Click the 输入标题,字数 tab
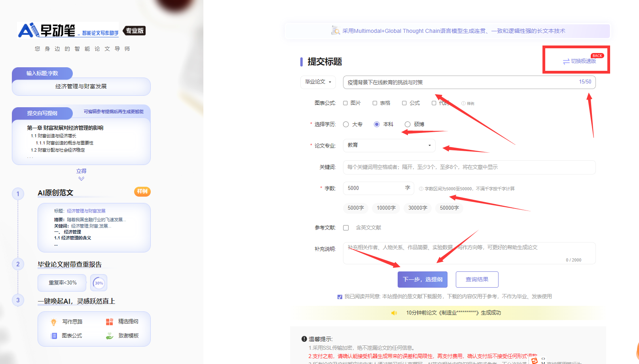 tap(42, 73)
